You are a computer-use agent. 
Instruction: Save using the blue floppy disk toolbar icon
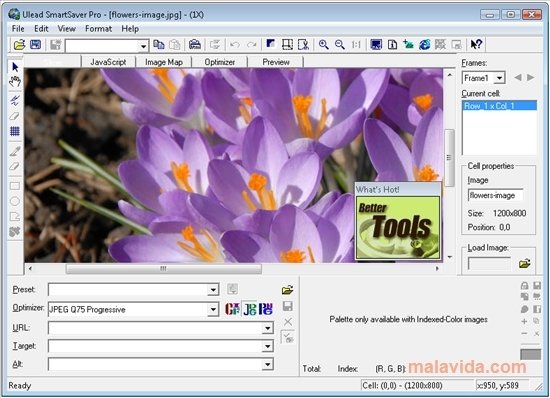coord(35,45)
